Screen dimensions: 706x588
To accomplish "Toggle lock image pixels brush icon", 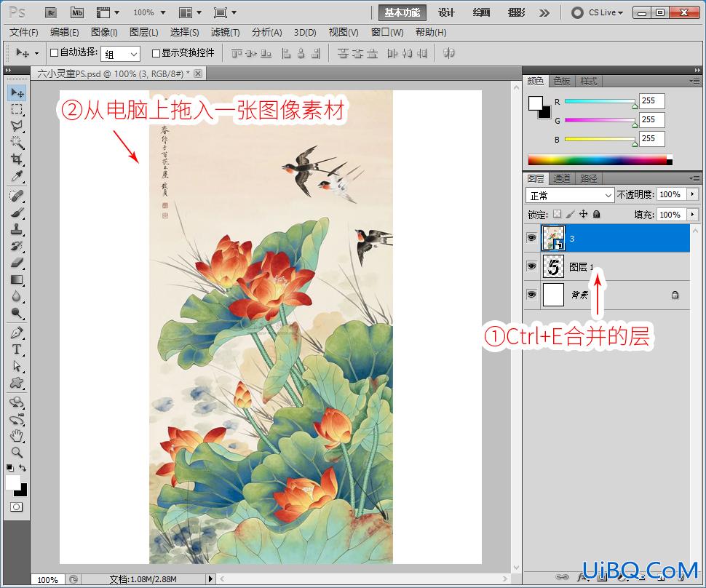I will point(570,214).
